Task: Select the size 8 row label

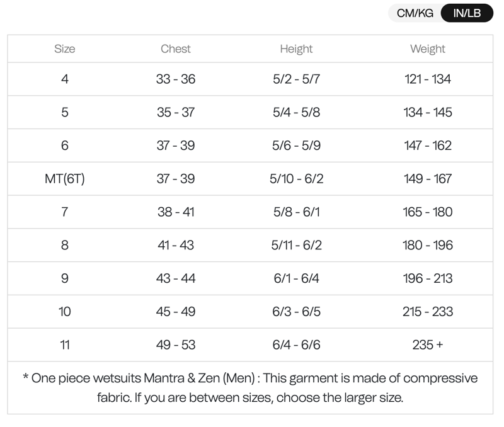Action: pos(65,245)
